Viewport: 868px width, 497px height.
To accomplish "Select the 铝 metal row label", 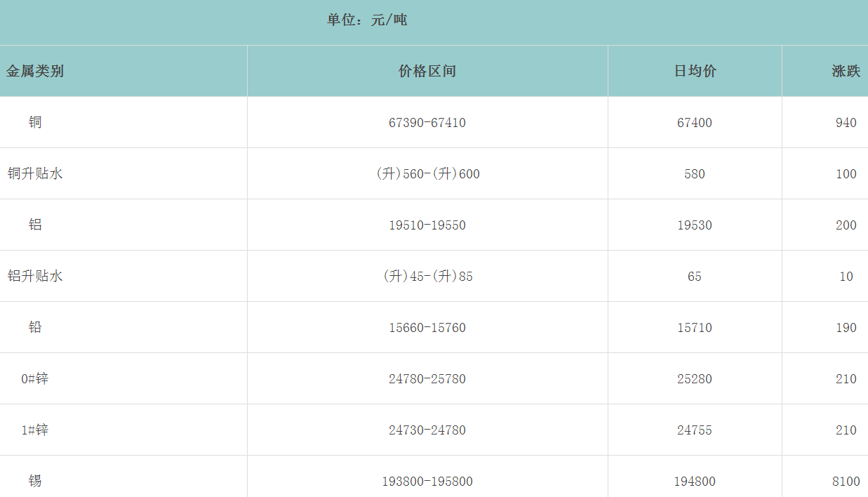I will pyautogui.click(x=35, y=225).
